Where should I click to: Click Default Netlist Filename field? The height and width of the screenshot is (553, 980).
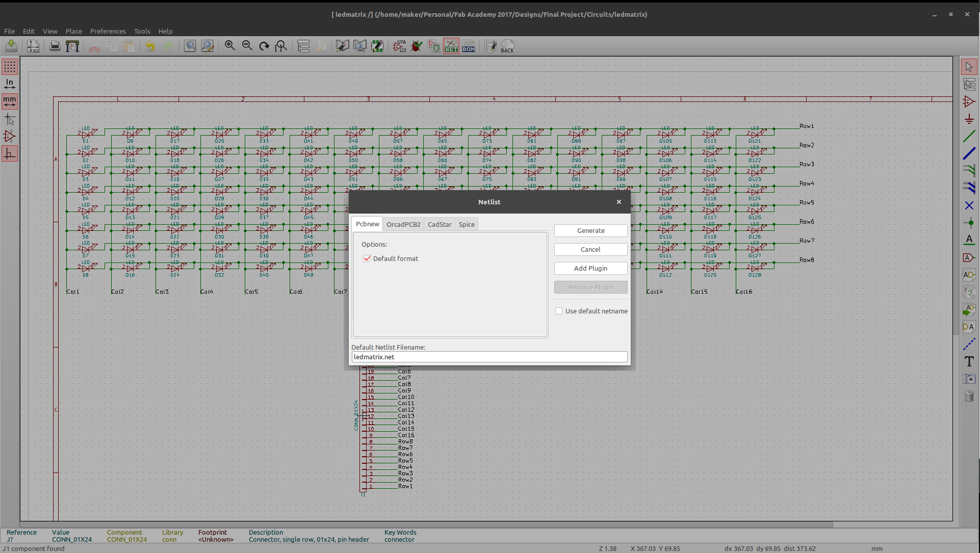489,357
